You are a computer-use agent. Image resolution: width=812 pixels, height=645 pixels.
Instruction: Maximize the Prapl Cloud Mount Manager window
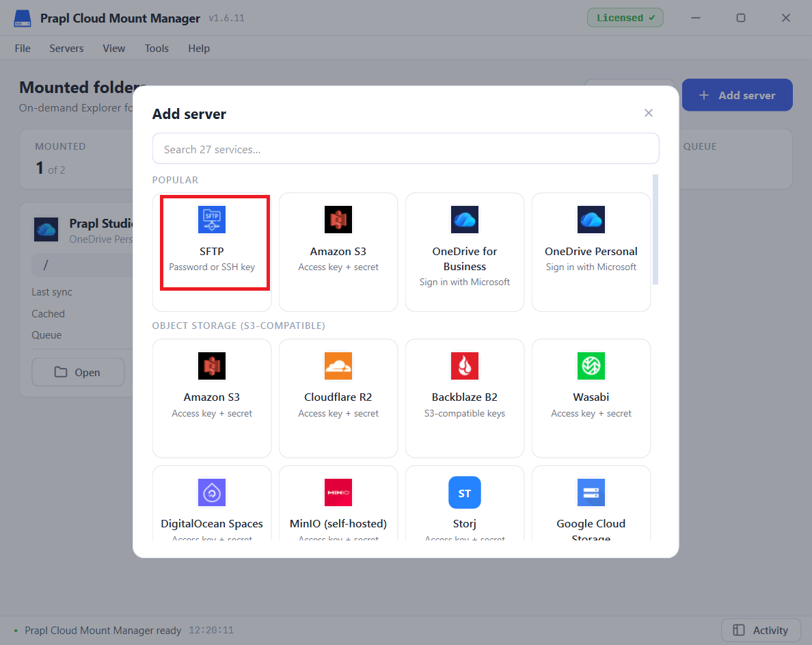pos(740,18)
